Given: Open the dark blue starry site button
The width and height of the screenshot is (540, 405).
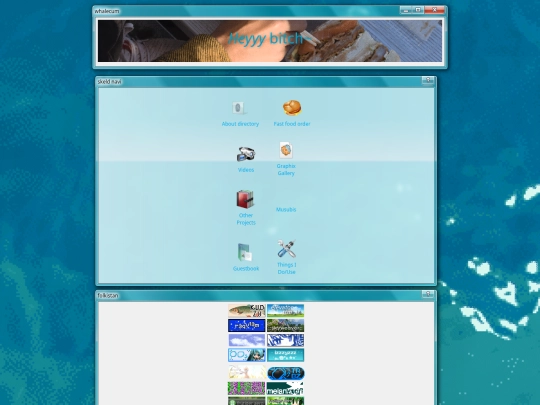Looking at the screenshot, I should [247, 325].
